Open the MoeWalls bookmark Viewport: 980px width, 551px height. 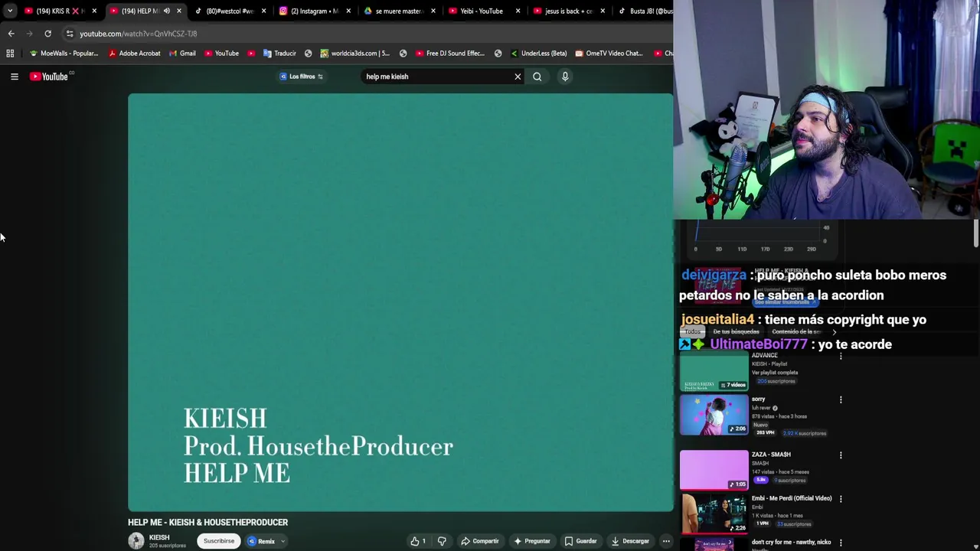click(x=64, y=54)
